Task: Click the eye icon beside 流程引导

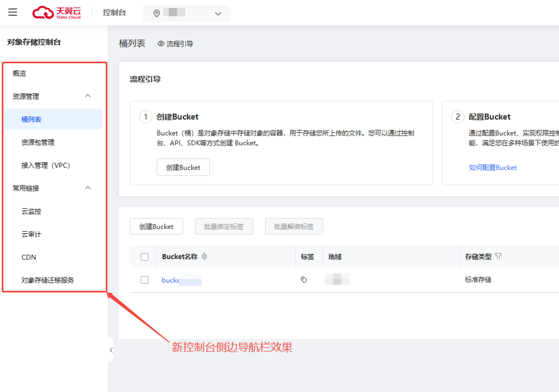Action: click(161, 44)
